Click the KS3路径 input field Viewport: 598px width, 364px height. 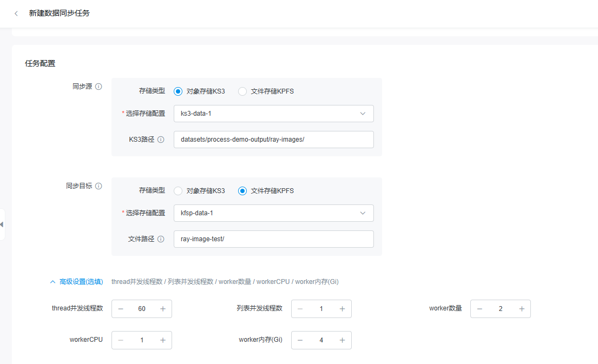click(273, 140)
